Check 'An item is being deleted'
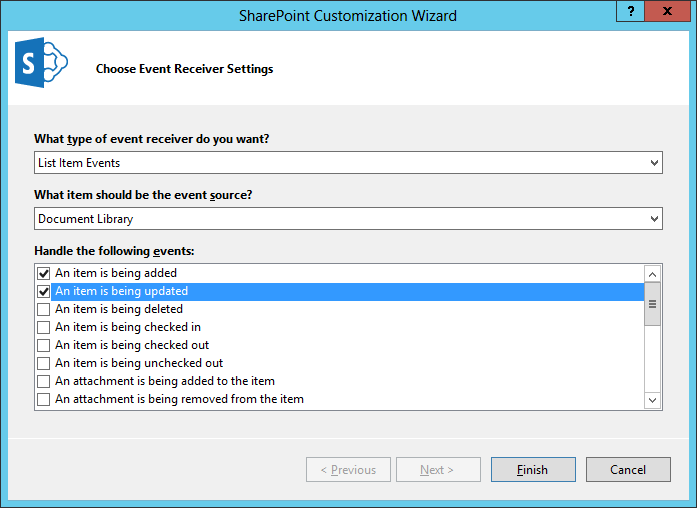 (x=43, y=309)
